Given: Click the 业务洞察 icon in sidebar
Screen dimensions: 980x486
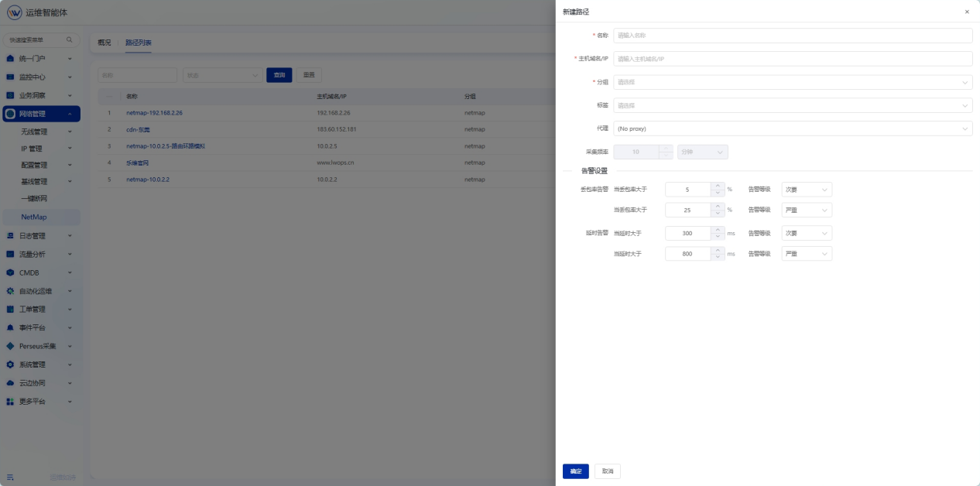Looking at the screenshot, I should pos(10,95).
